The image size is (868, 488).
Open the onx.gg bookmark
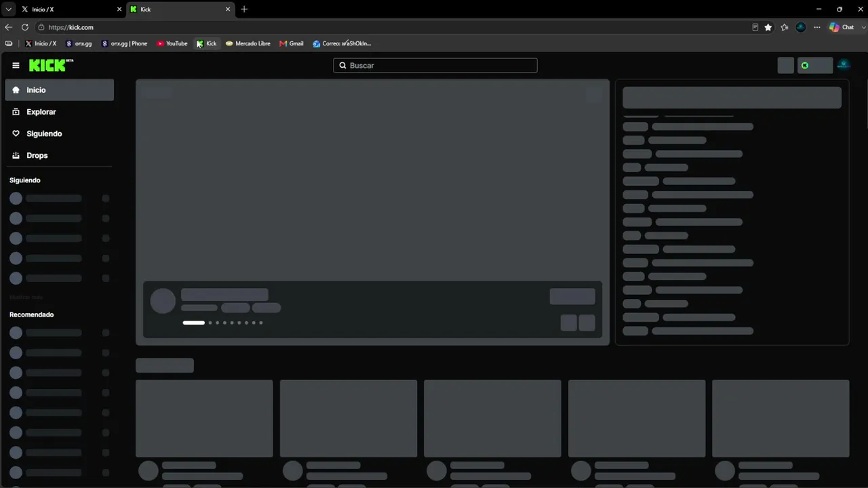79,43
